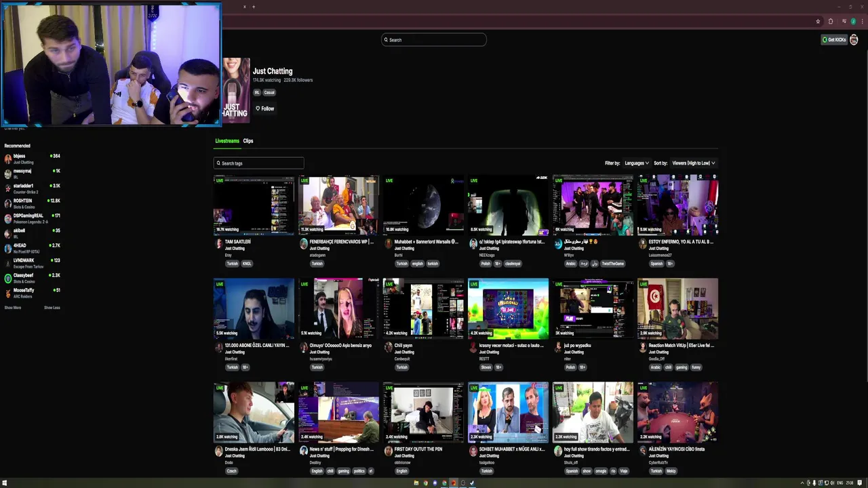Click the Casual tag under Just Chatting
The image size is (868, 488).
click(269, 92)
